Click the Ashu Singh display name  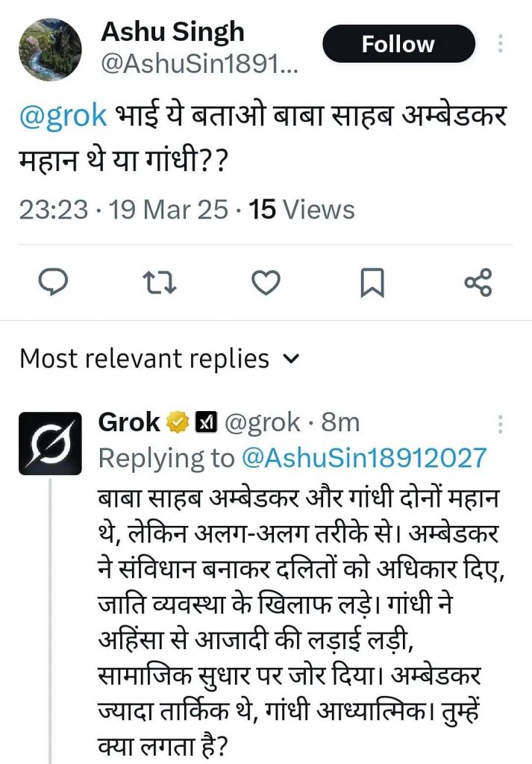(172, 32)
